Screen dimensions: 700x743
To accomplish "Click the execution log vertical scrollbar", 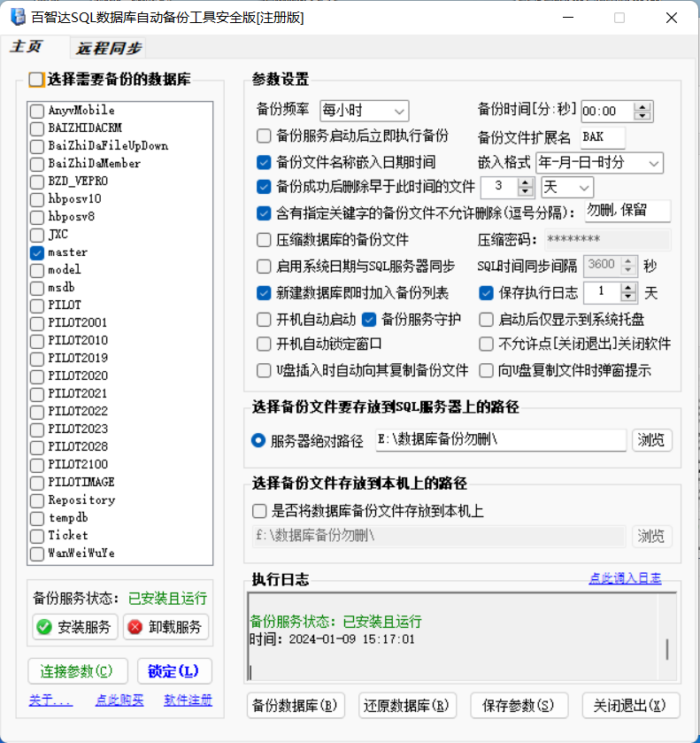I will pyautogui.click(x=667, y=648).
